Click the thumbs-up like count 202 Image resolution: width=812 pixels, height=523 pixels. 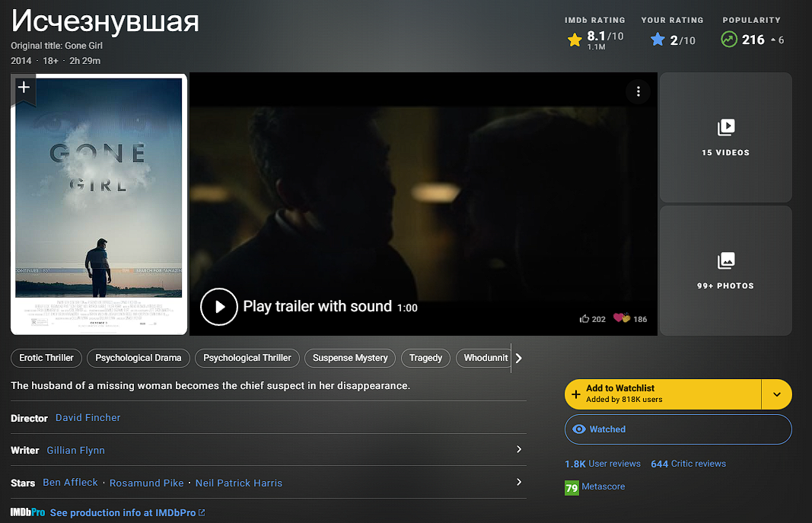coord(592,319)
